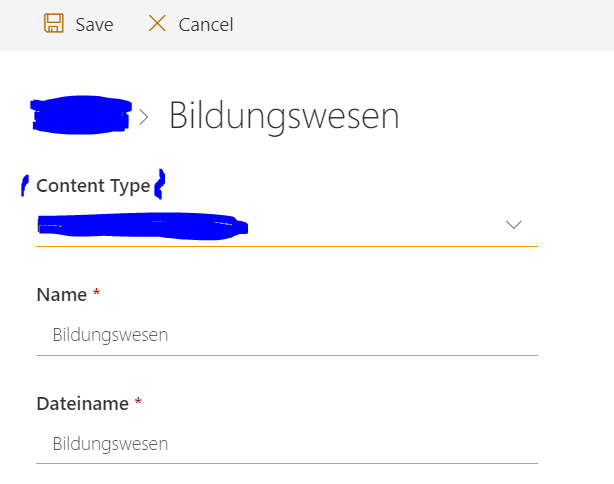Click empty area of the command bar
Screen dimensions: 614x484
[x=423, y=25]
